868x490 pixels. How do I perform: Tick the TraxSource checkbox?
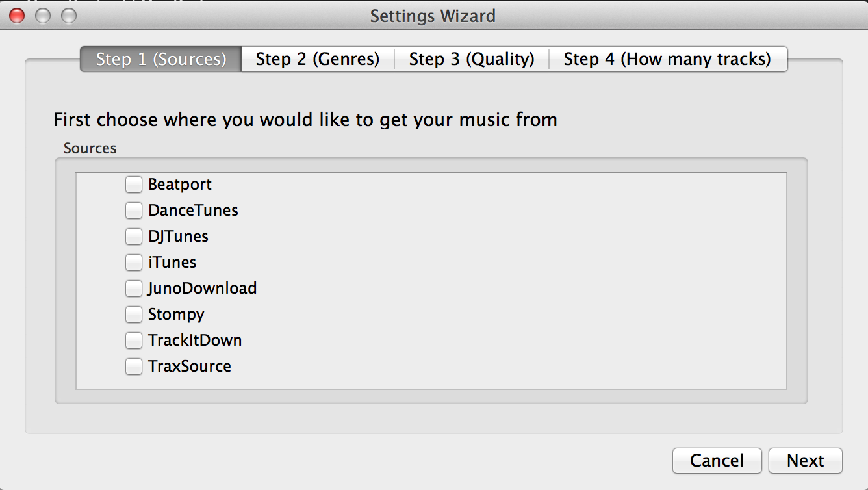pyautogui.click(x=134, y=367)
